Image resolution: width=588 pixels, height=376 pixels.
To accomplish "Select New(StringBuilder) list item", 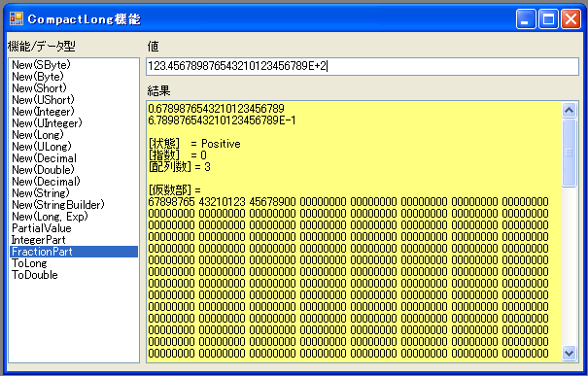I will (x=74, y=205).
